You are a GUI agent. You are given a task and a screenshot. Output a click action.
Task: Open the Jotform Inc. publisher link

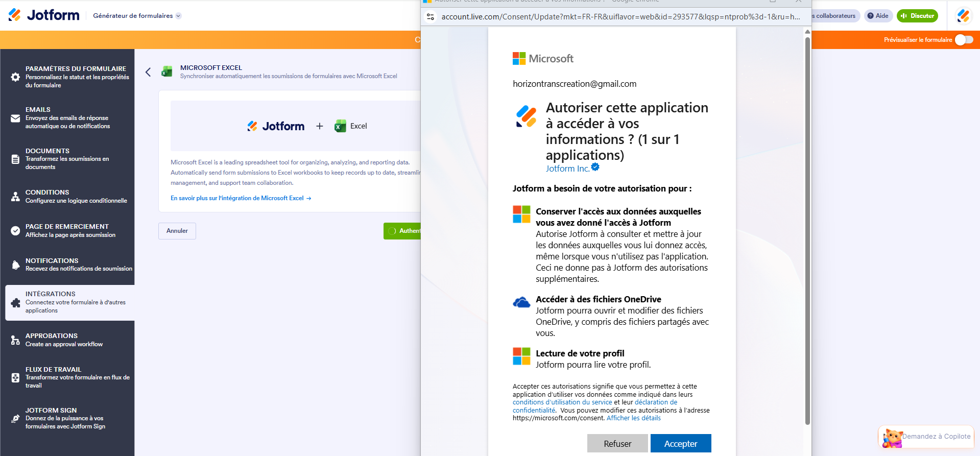point(567,169)
